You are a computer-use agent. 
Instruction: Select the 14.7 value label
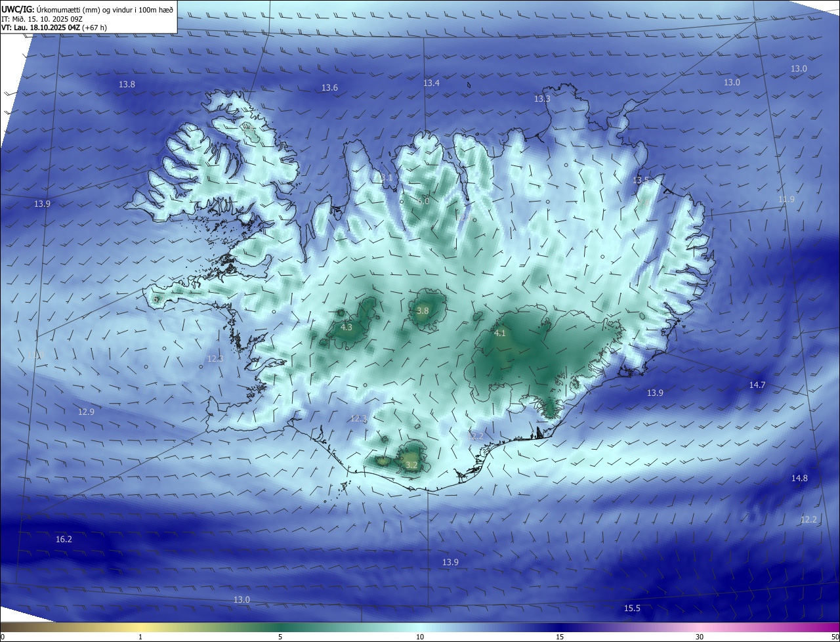pyautogui.click(x=757, y=385)
